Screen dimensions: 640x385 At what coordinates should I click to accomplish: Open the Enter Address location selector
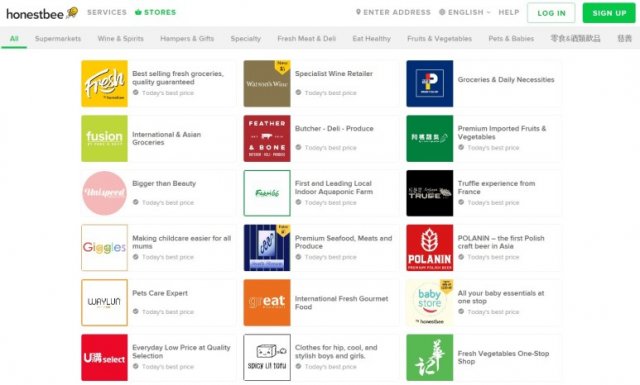(x=393, y=12)
